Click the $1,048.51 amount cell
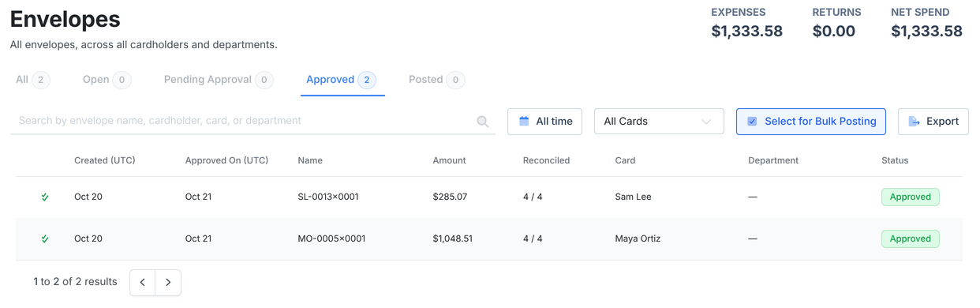This screenshot has width=980, height=308. point(453,239)
